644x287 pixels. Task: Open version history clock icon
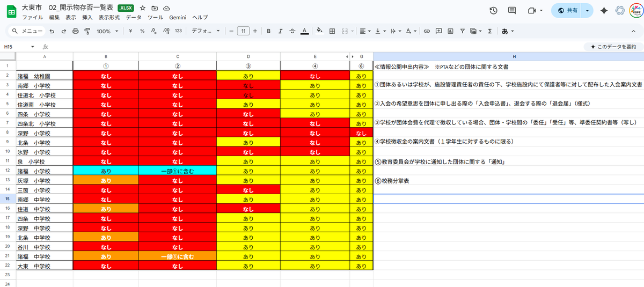[x=493, y=11]
